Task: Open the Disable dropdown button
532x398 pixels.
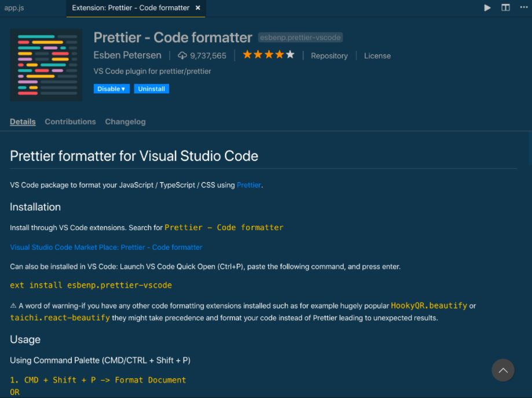Action: [x=112, y=89]
